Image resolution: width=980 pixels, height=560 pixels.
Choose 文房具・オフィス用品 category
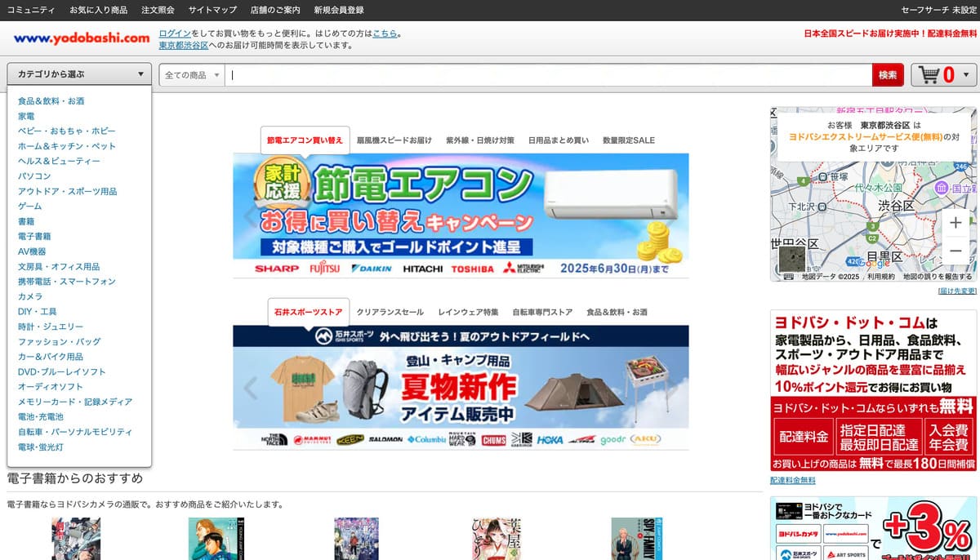click(x=59, y=266)
